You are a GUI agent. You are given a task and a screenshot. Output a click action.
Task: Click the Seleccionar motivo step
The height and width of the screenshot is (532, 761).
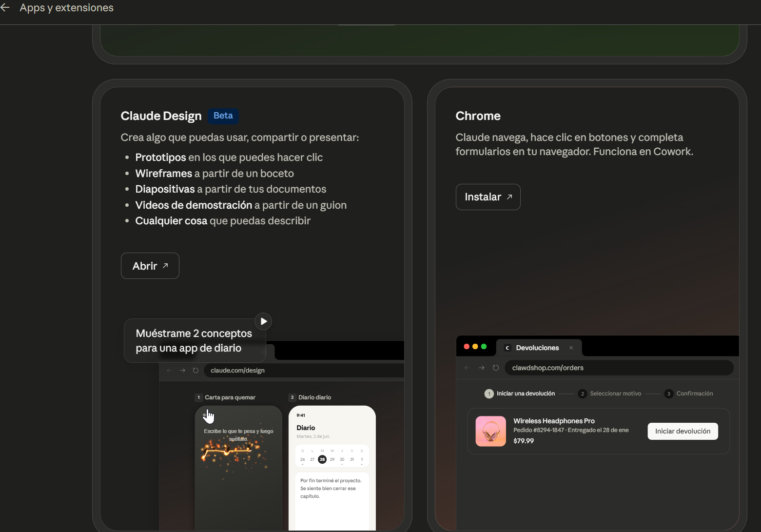click(609, 394)
